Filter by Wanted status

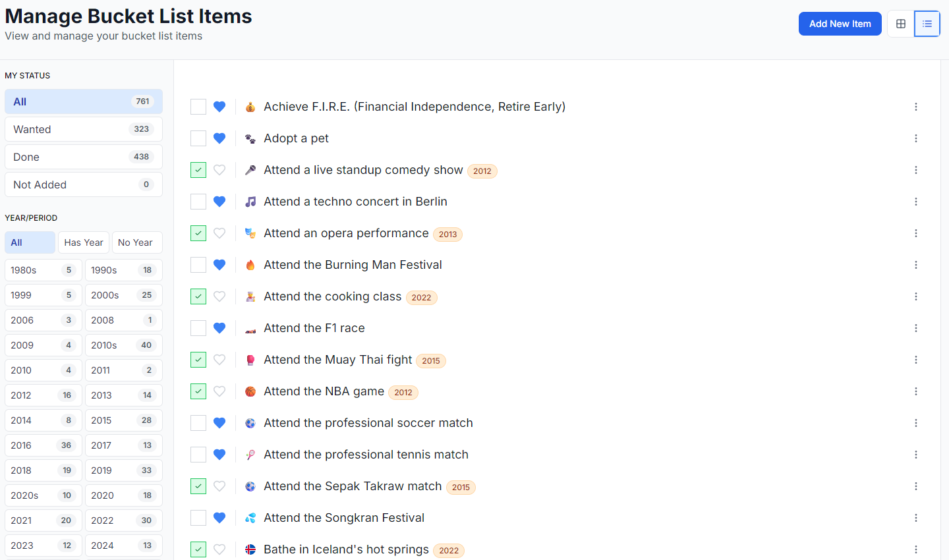tap(83, 129)
